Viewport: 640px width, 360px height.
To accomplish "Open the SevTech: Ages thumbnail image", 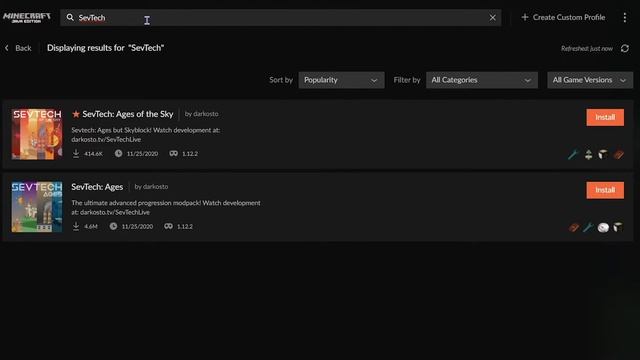I will pos(37,207).
